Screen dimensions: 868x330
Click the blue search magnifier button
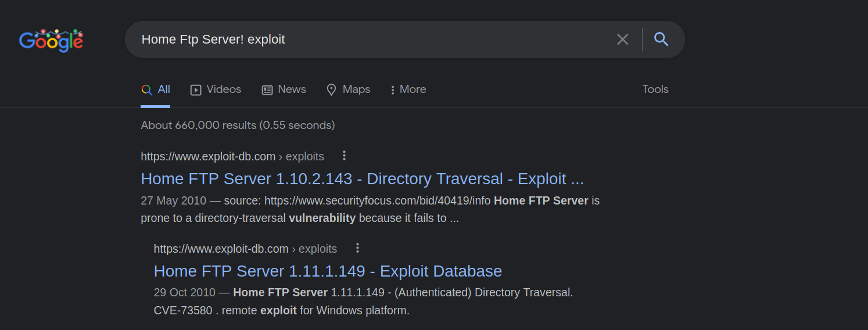click(x=661, y=39)
